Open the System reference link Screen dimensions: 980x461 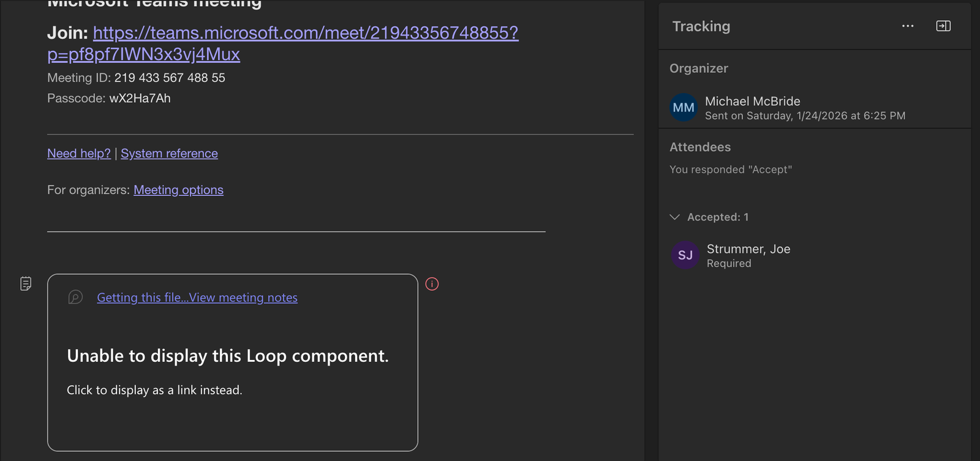[x=169, y=154]
